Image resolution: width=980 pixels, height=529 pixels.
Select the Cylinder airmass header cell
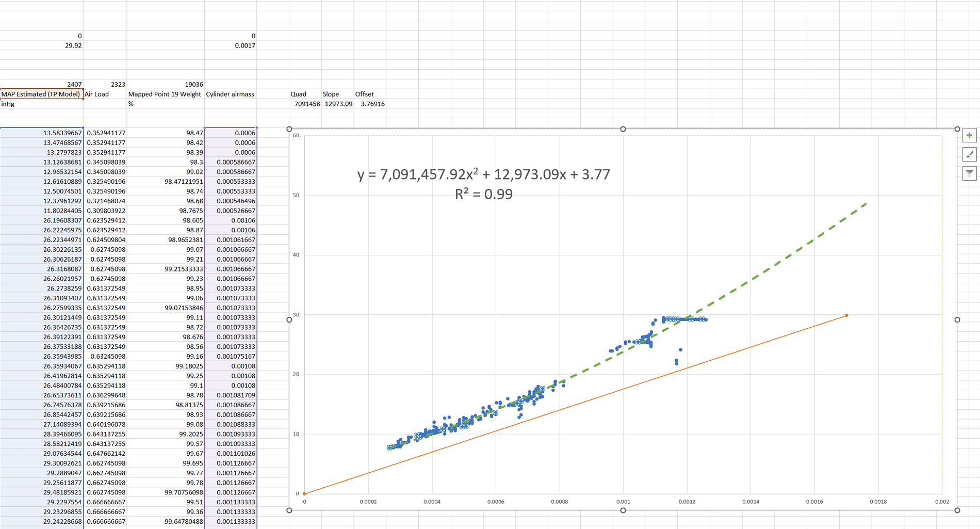tap(230, 94)
